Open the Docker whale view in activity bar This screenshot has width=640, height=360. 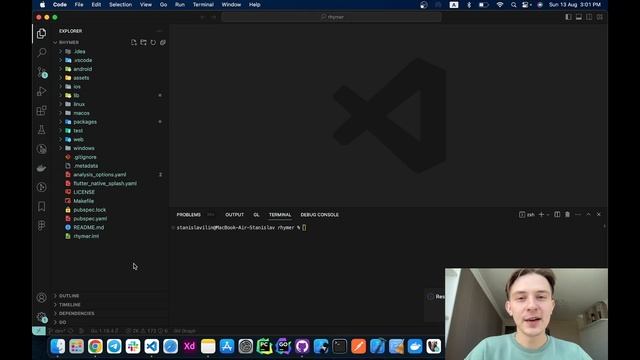pyautogui.click(x=41, y=168)
